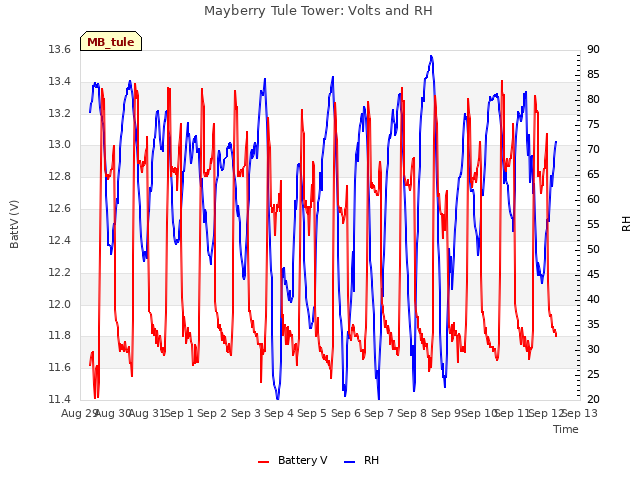
Task: Click the 60 tick on the RH axis
Action: pyautogui.click(x=593, y=199)
